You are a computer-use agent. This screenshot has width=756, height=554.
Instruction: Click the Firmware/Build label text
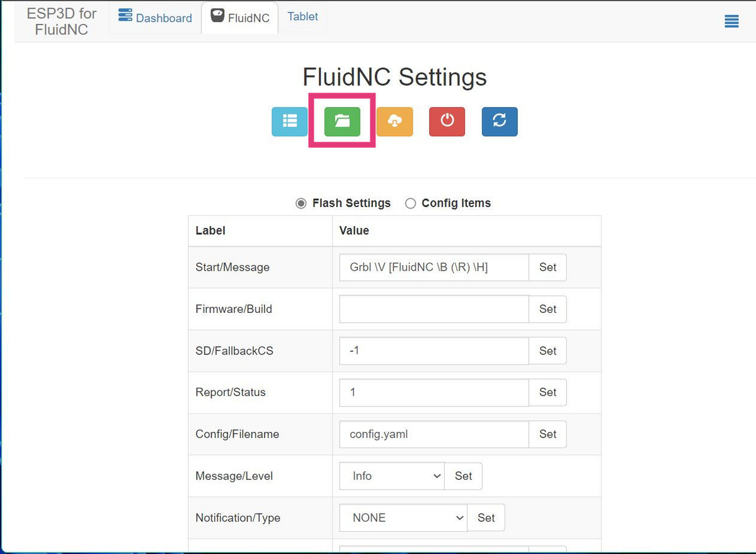click(234, 309)
